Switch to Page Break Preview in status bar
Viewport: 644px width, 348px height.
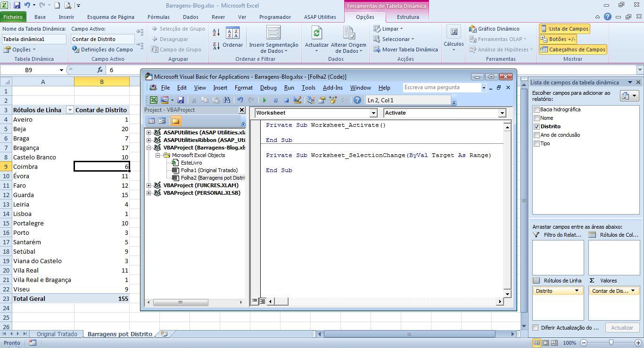(554, 343)
